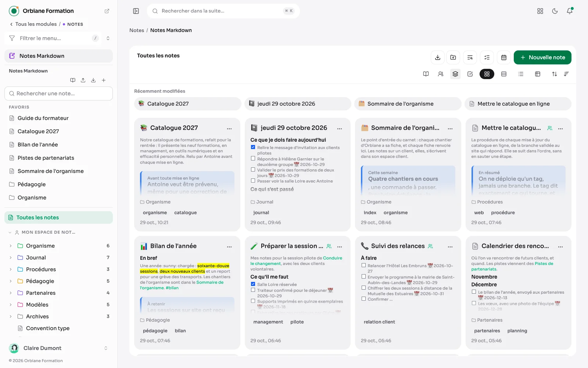This screenshot has height=368, width=588.
Task: Click the two-people icon in the view bar
Action: [441, 74]
